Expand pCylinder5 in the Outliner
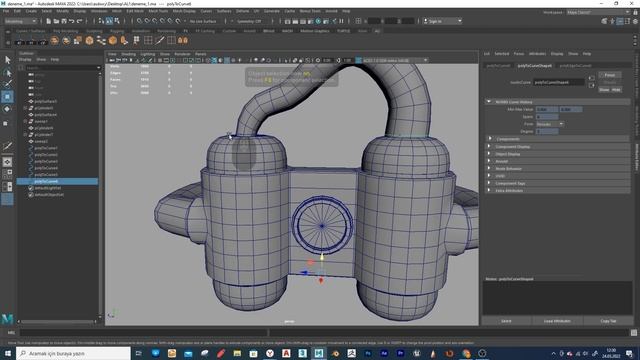Image resolution: width=640 pixels, height=360 pixels. (25, 108)
